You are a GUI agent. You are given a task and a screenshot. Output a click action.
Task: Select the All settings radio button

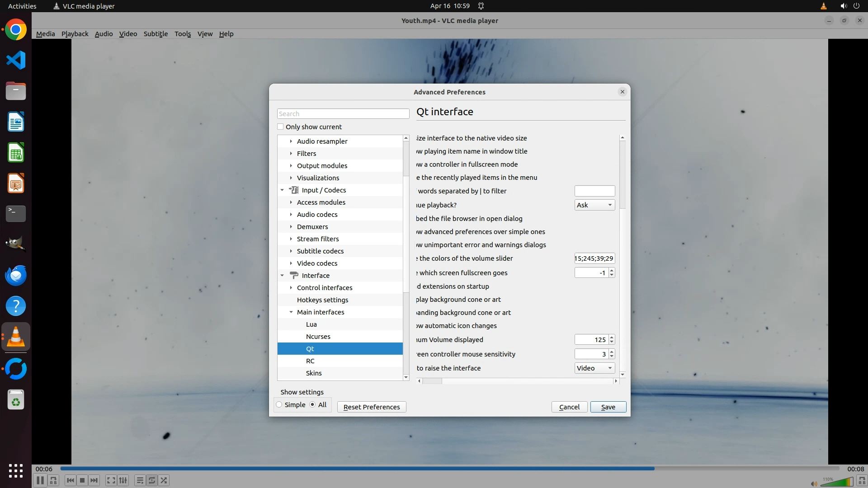pyautogui.click(x=312, y=405)
